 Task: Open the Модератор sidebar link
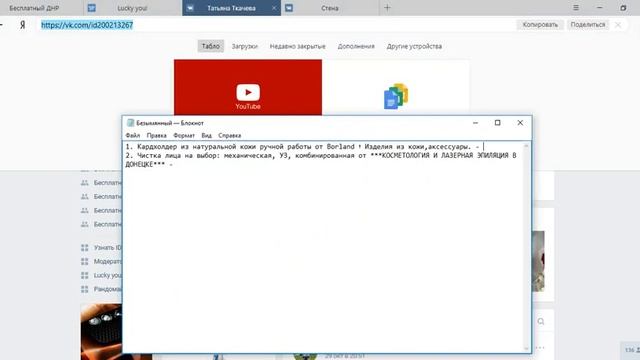coord(108,262)
